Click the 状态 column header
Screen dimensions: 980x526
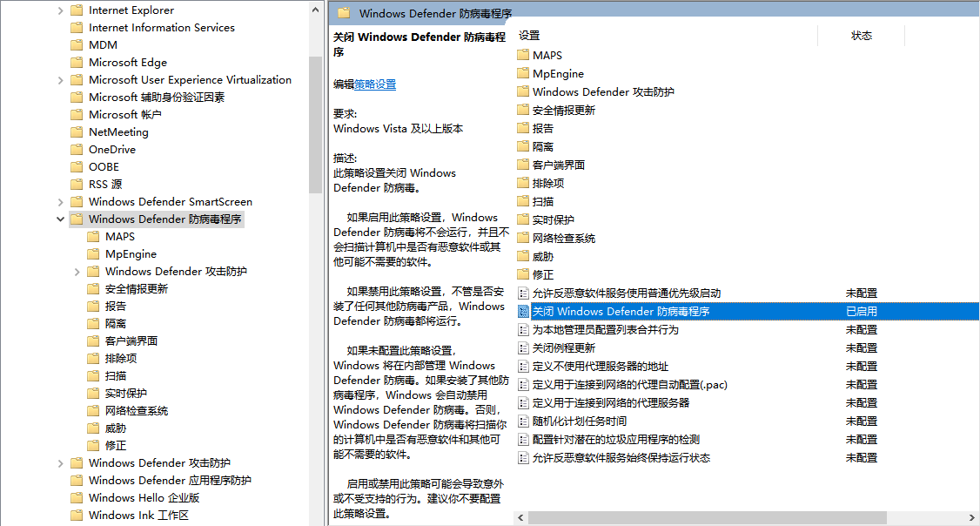(x=862, y=36)
